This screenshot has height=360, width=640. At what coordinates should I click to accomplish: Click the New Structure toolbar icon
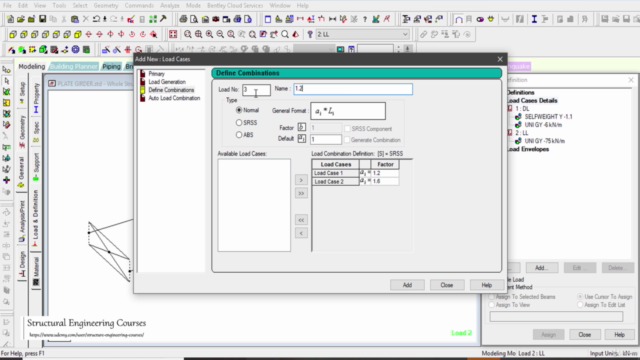[x=10, y=19]
